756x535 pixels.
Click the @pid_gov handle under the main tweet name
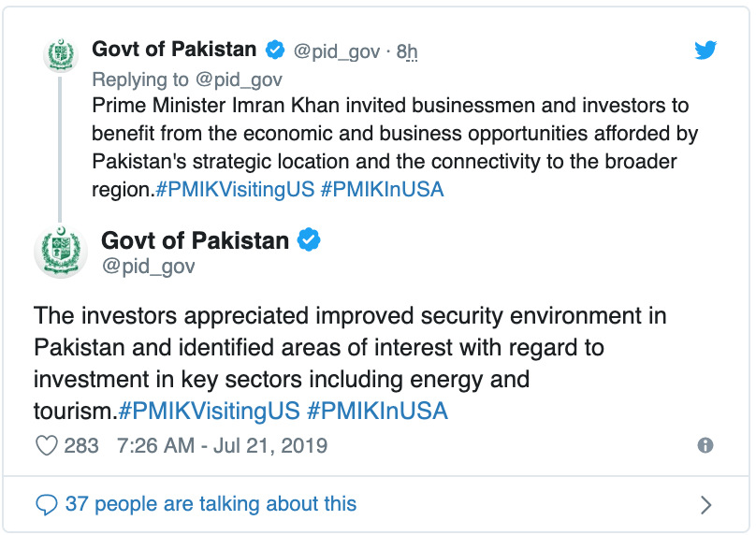(x=149, y=267)
